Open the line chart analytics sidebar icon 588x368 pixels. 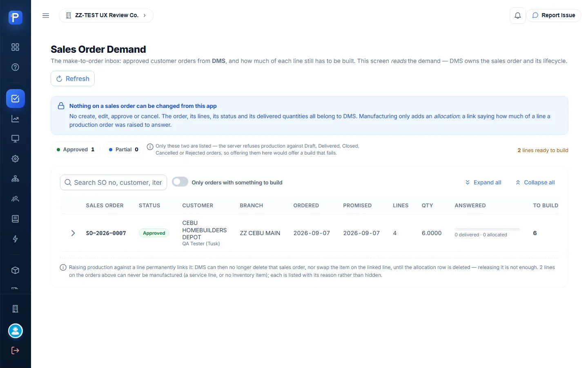[16, 119]
